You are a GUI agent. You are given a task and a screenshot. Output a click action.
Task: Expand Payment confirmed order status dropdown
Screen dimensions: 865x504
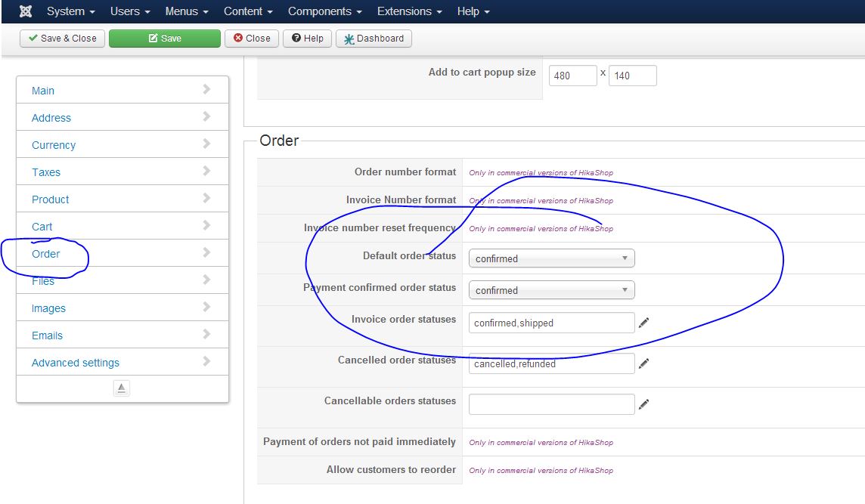pyautogui.click(x=551, y=290)
